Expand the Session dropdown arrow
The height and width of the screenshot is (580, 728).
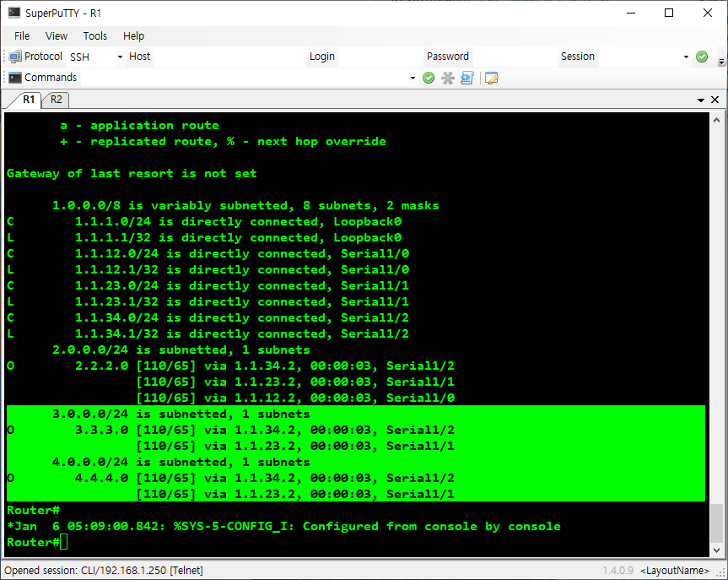click(686, 57)
